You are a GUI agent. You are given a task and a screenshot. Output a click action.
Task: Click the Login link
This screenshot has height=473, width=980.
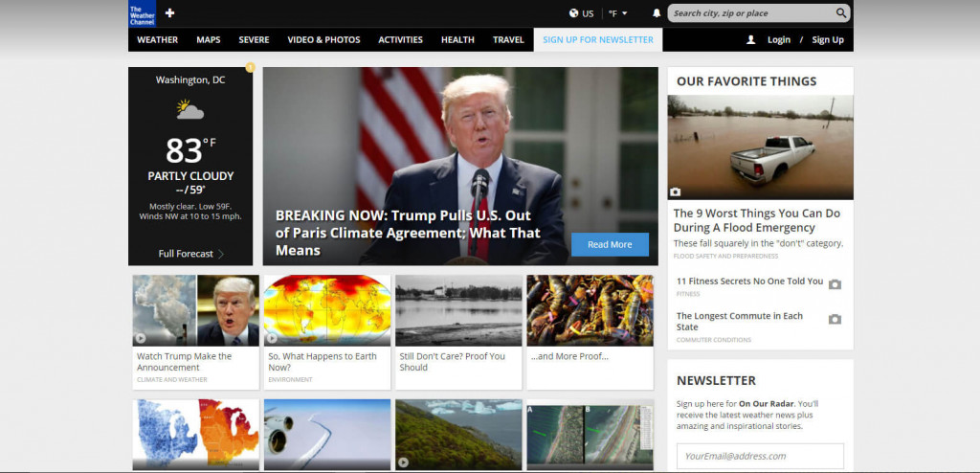[779, 39]
